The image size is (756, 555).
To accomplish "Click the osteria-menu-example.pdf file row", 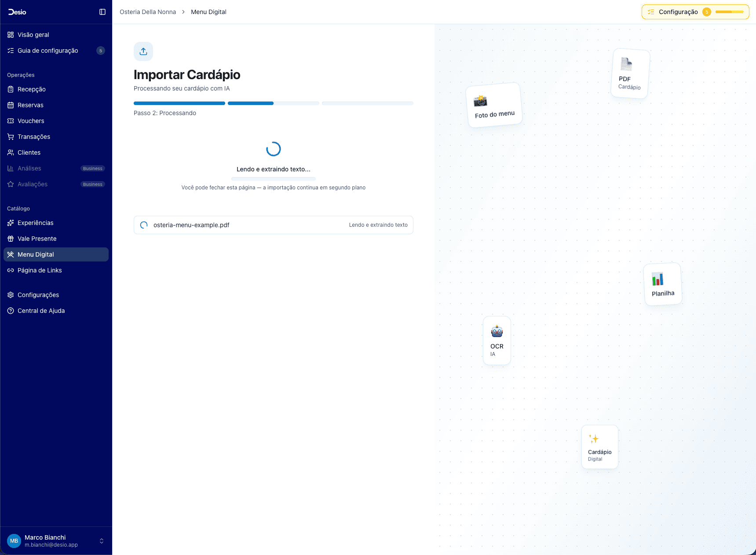I will [273, 225].
